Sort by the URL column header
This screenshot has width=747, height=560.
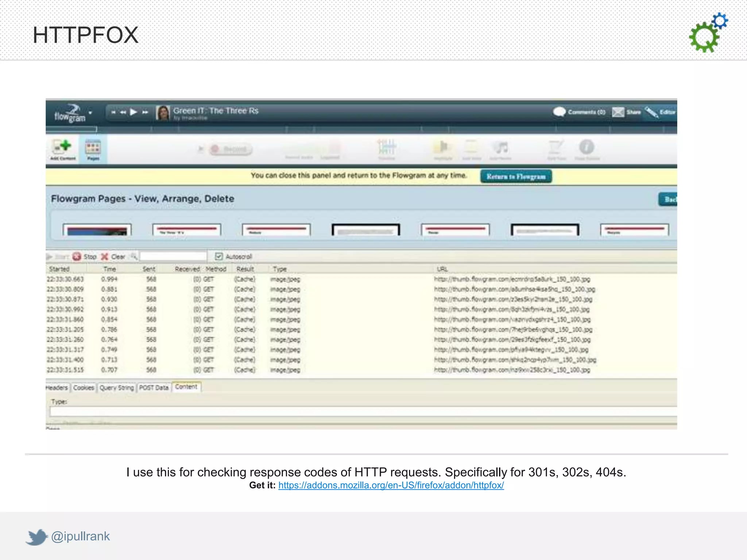click(442, 269)
